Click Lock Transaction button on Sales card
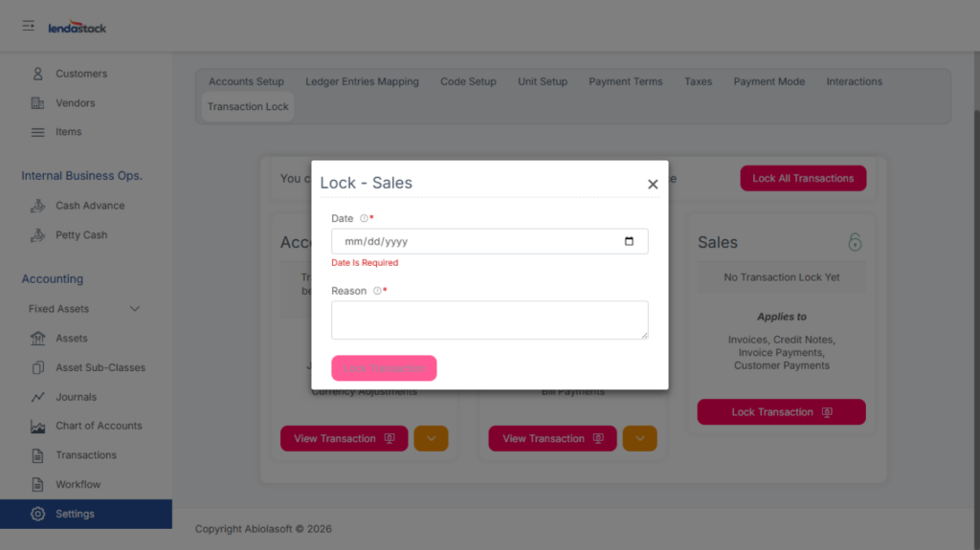This screenshot has width=980, height=550. 781,412
